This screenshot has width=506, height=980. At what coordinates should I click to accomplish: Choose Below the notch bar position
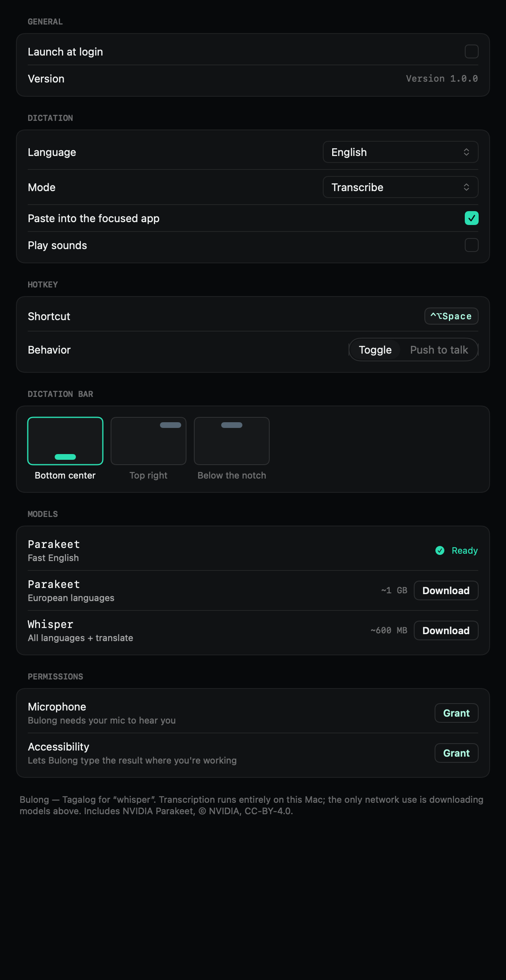(232, 441)
